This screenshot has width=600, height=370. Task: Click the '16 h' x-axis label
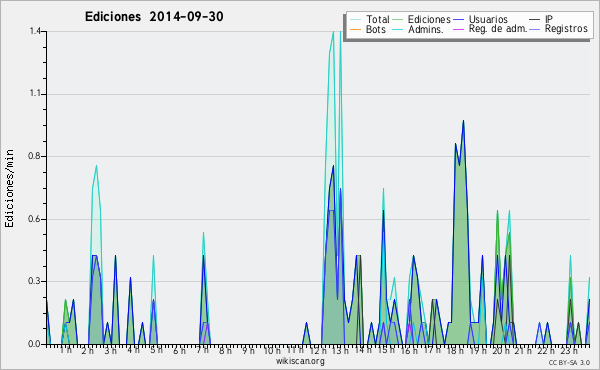(x=409, y=350)
